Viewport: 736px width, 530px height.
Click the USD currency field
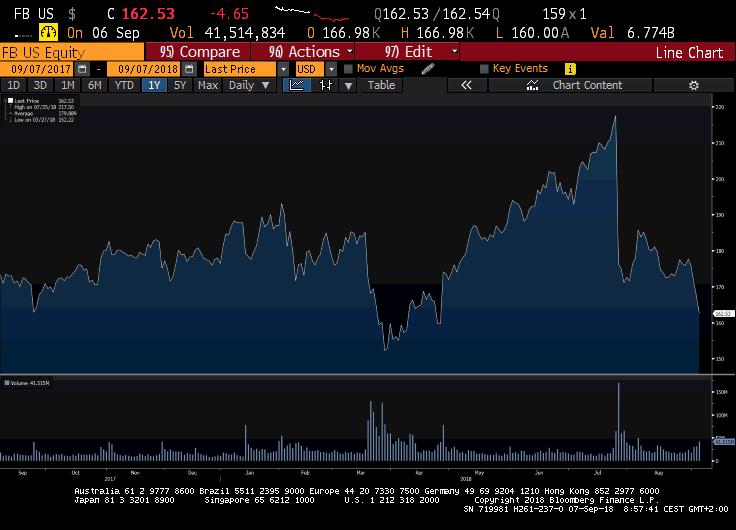309,69
